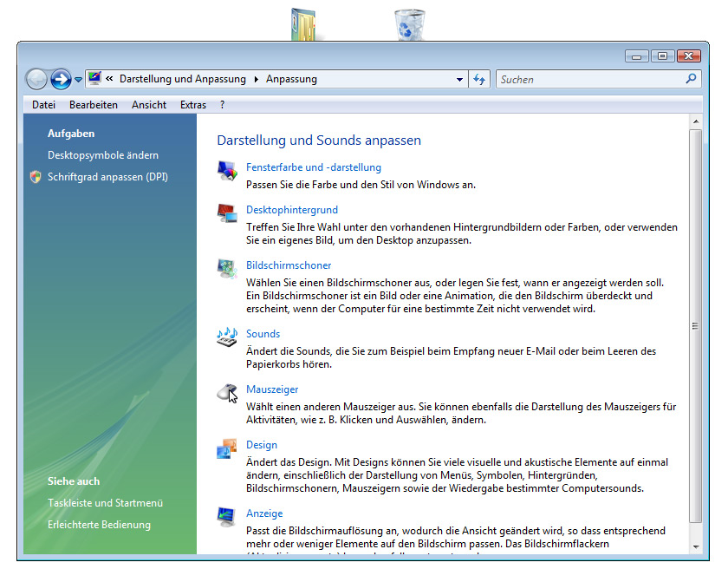Click the Bildschirmschoner icon
728x582 pixels.
click(x=227, y=269)
